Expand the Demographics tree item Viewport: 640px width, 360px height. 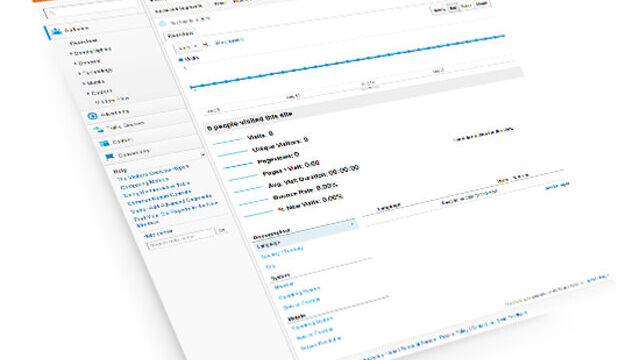tap(71, 53)
